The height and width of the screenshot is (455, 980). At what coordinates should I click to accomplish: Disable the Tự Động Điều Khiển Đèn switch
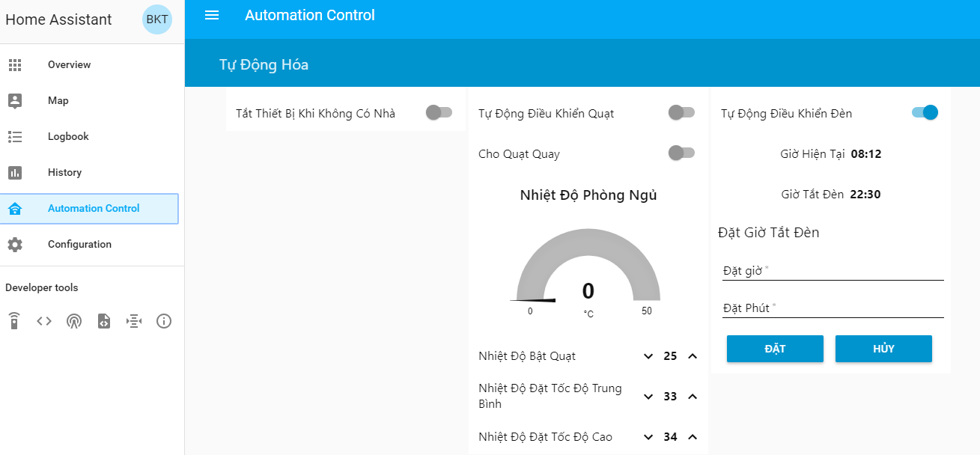tap(925, 113)
